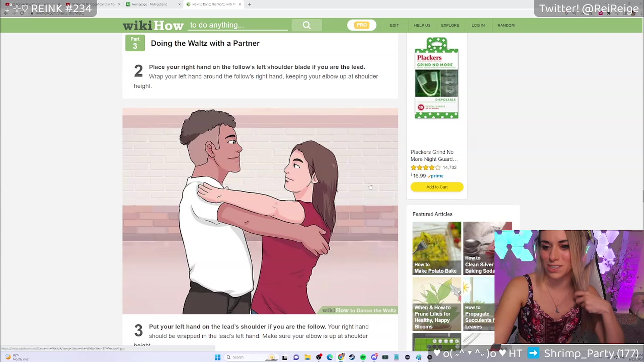
Task: Click the 14,702 reviews count
Action: coord(449,168)
